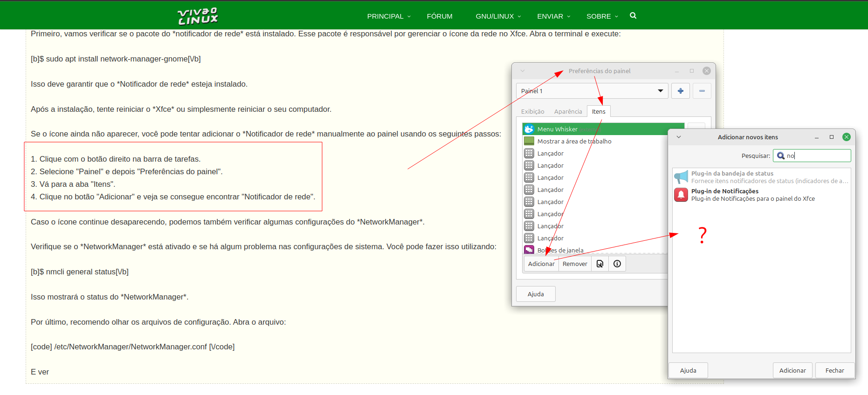Screen dimensions: 868x395
Task: Click the magnifier icon in Pesquisar field
Action: [x=781, y=156]
